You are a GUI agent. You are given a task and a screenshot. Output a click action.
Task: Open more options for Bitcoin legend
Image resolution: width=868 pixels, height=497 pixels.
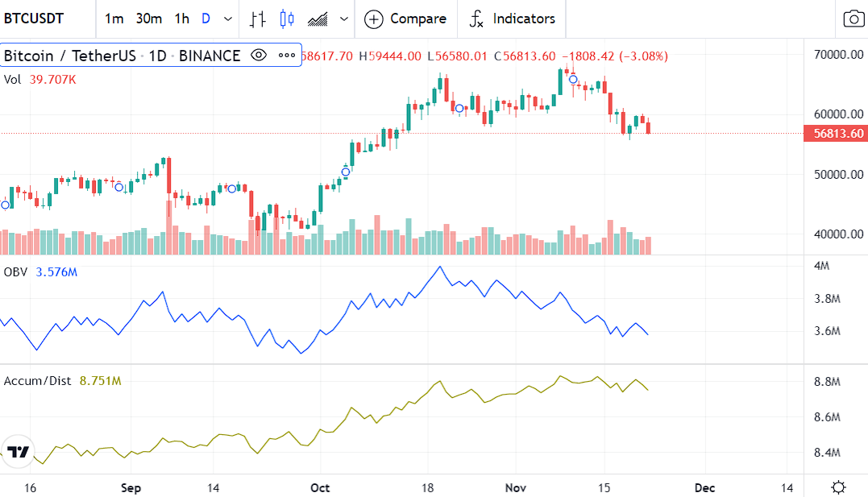(287, 56)
